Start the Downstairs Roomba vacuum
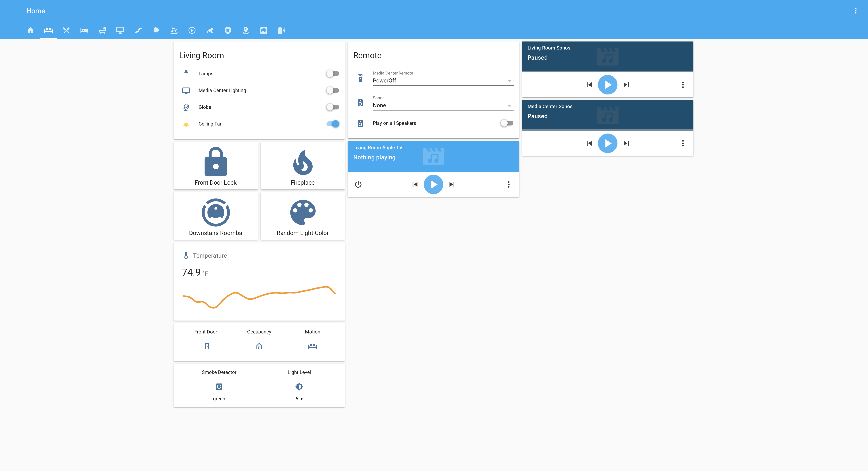This screenshot has height=471, width=868. point(216,212)
